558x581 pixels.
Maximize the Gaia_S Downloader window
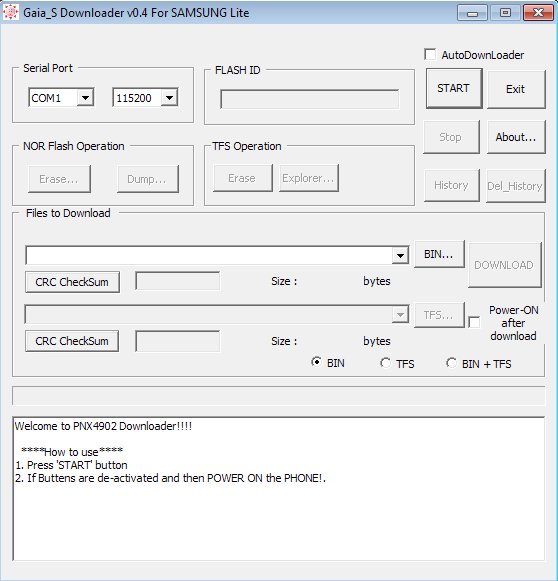505,13
